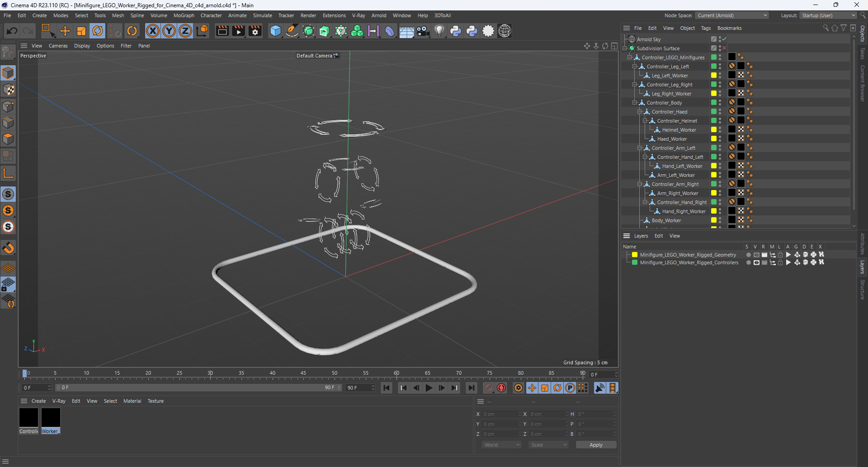Collapse Controller_Helmet tree node
This screenshot has width=868, height=467.
click(645, 121)
